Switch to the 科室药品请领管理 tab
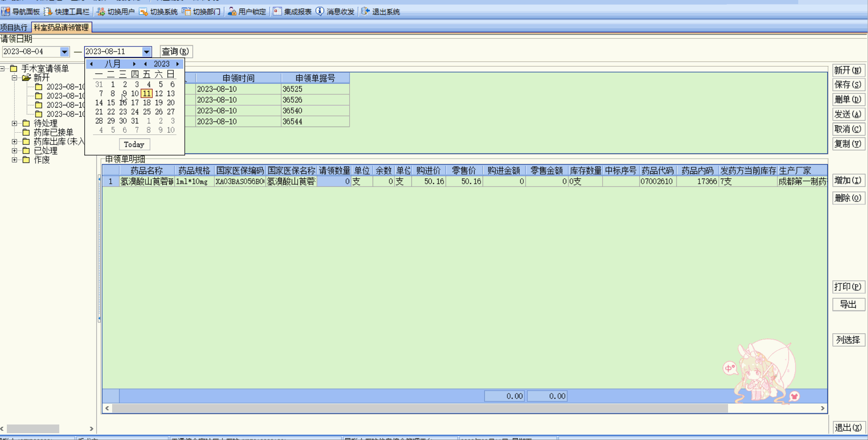 point(61,27)
